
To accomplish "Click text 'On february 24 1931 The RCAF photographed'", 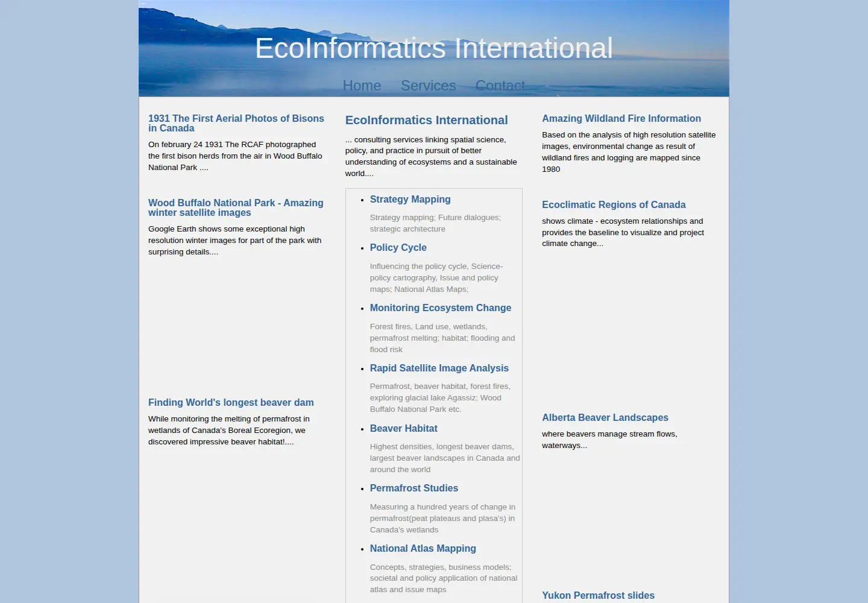I will tap(232, 145).
